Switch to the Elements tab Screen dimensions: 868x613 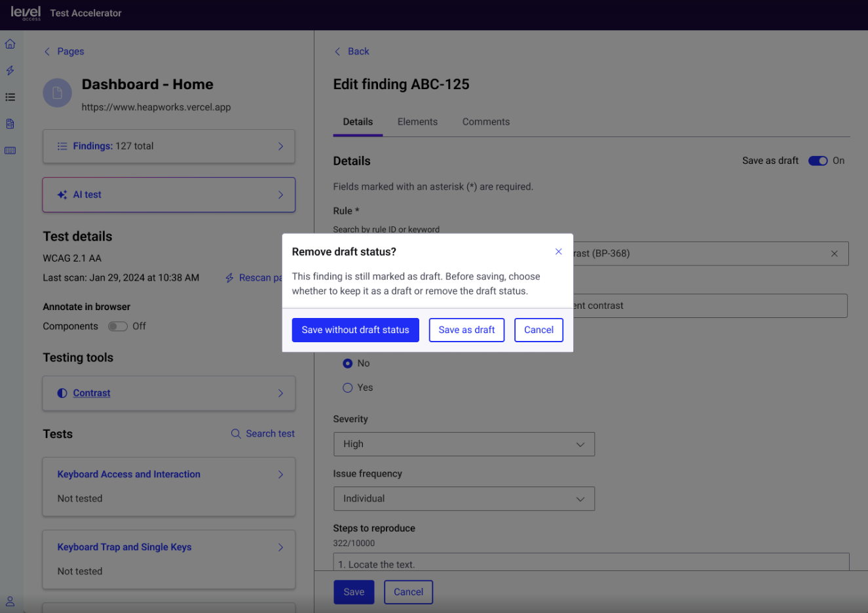417,122
